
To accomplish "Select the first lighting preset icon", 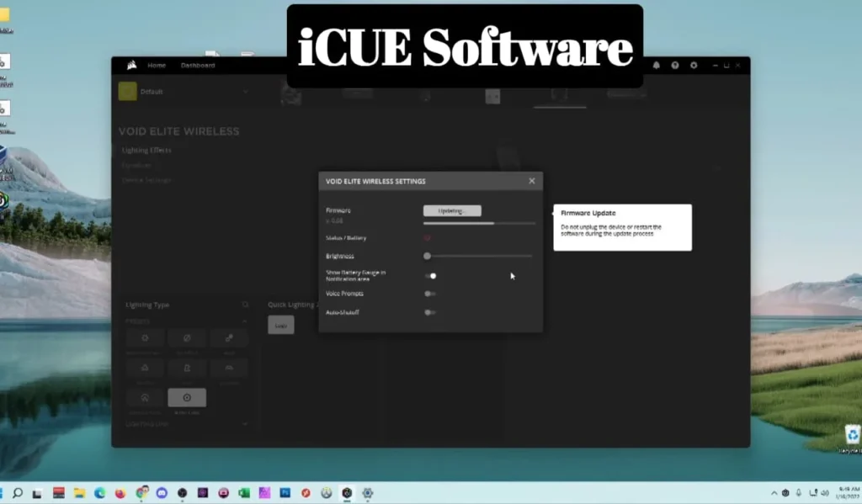I will point(145,337).
